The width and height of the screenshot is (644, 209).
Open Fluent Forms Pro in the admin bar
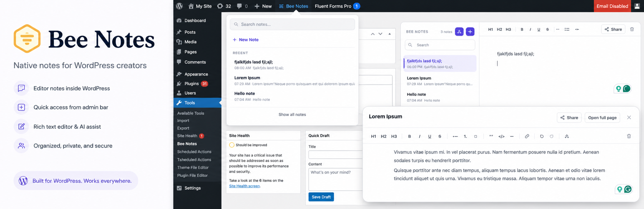pos(337,6)
